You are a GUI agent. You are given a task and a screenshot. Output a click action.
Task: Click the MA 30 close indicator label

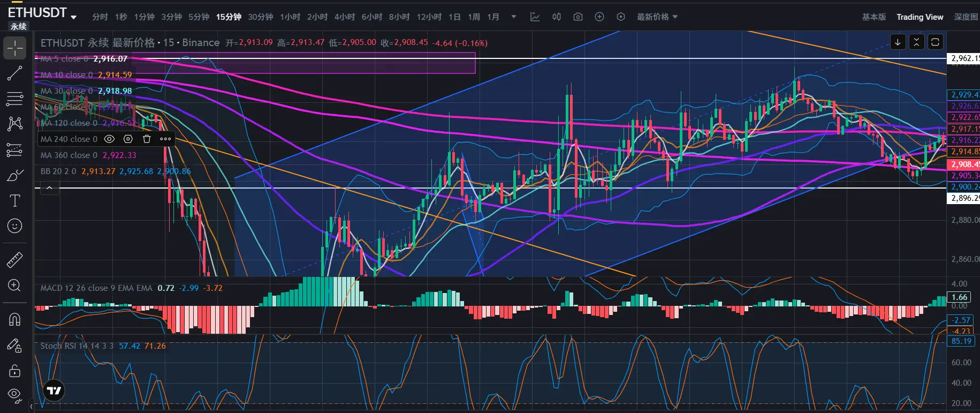click(x=66, y=91)
